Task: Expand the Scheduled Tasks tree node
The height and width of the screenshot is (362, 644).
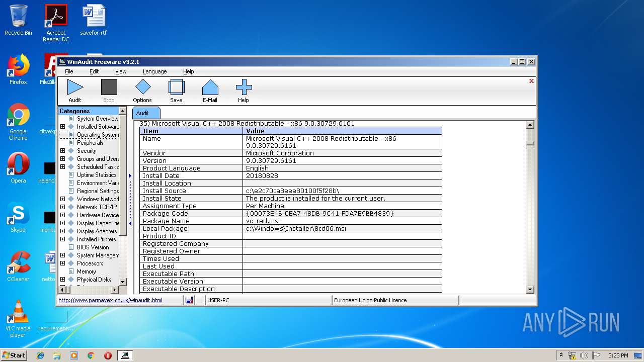Action: (x=62, y=167)
